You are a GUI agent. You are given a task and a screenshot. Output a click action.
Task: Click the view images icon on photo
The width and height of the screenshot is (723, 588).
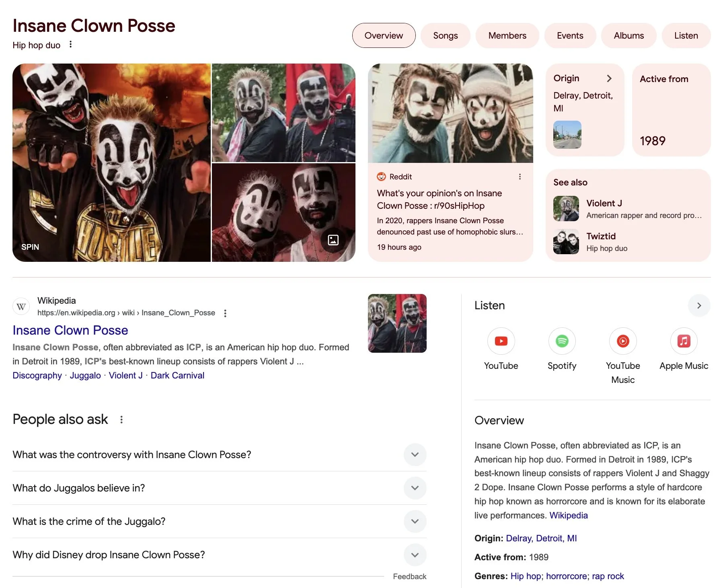pyautogui.click(x=333, y=240)
